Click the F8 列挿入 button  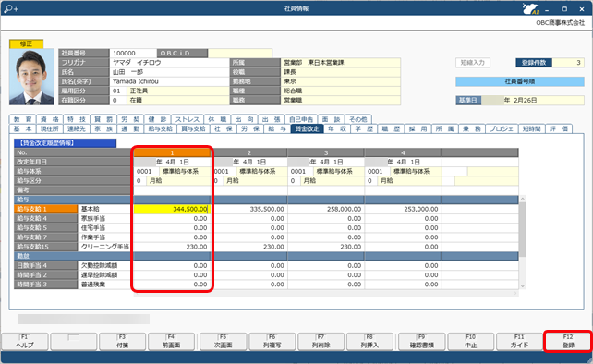pos(369,341)
